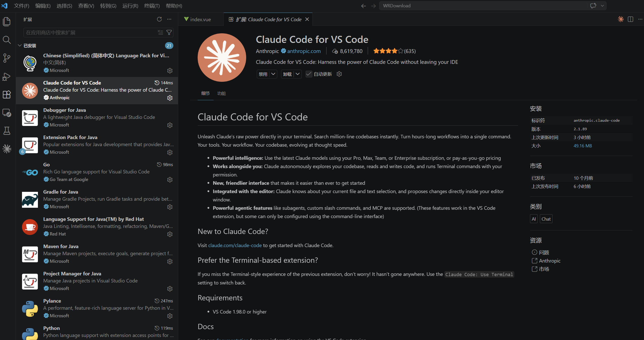Screen dimensions: 644x340
Task: Select the Chat category tag
Action: [546, 219]
